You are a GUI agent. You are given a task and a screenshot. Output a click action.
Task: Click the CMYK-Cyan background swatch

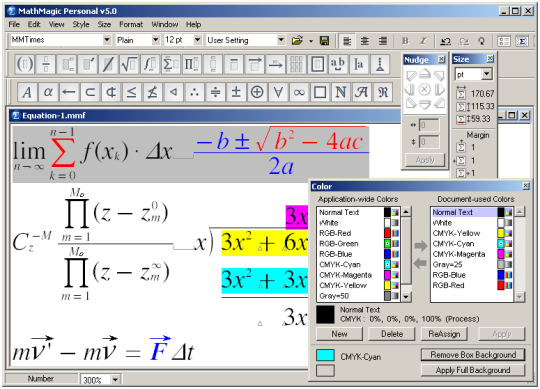[x=325, y=356]
